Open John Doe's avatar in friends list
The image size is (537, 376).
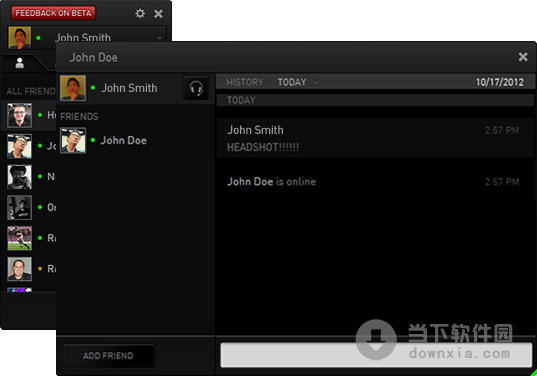pos(73,140)
